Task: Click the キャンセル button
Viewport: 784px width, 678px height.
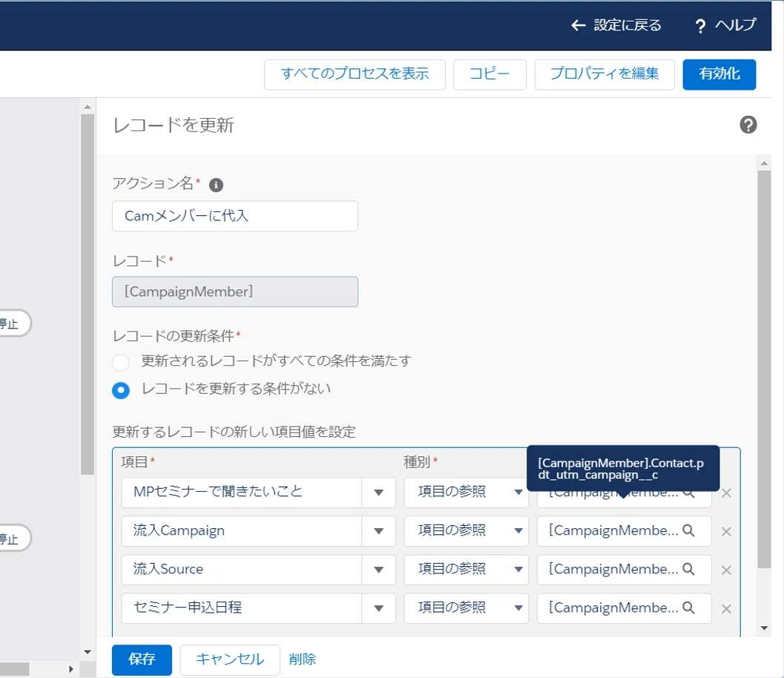Action: point(230,659)
